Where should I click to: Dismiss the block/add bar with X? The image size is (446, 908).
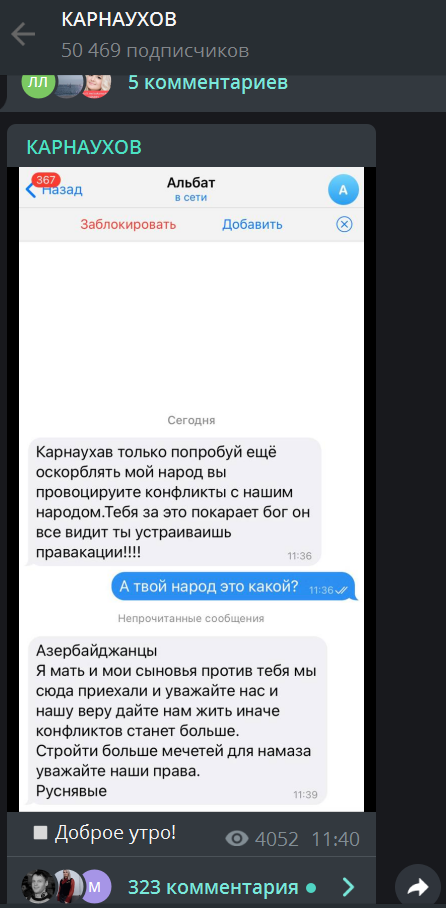[x=344, y=224]
